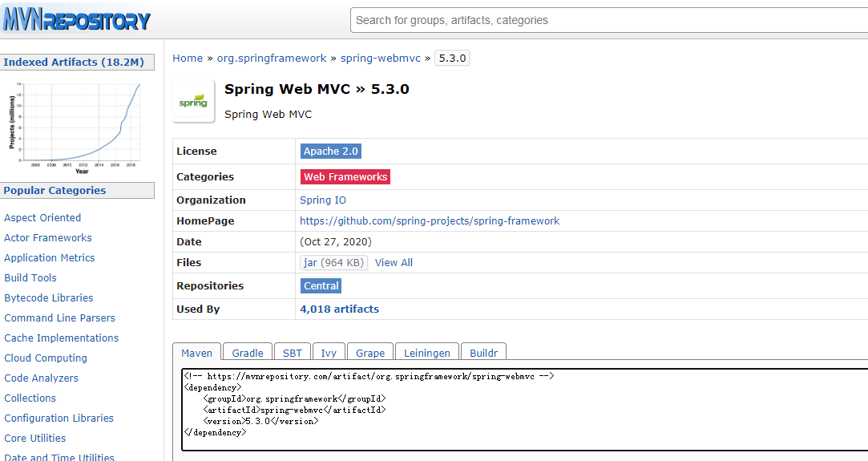The width and height of the screenshot is (868, 461).
Task: Click the Apache 2.0 license badge
Action: coord(330,151)
